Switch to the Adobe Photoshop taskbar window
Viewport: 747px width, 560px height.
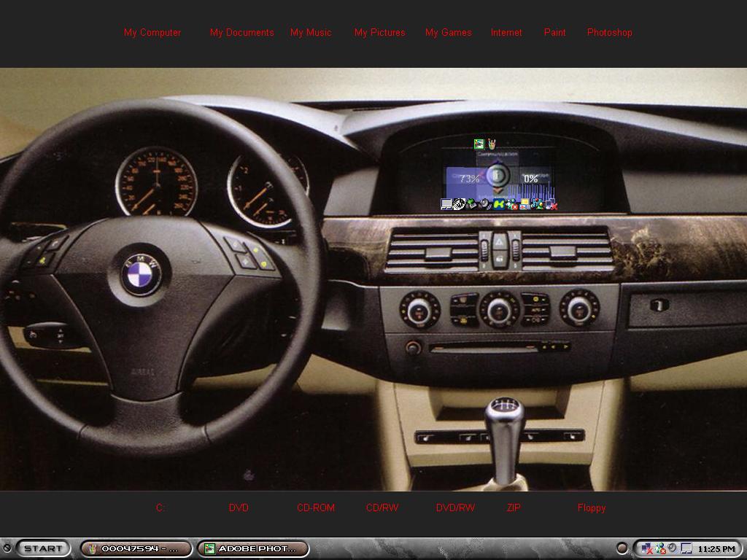pos(253,548)
